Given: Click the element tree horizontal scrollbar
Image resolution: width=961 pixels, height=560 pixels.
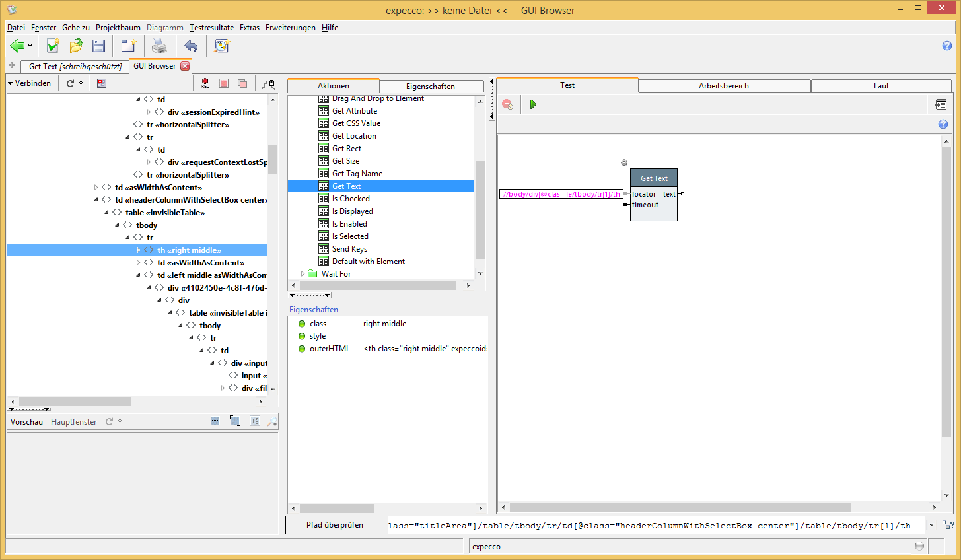Looking at the screenshot, I should [75, 402].
